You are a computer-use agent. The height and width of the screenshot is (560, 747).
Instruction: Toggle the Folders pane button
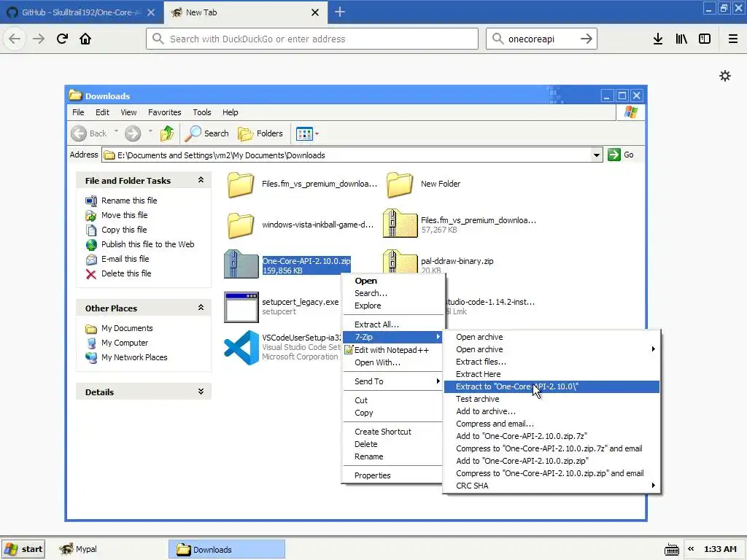(x=260, y=133)
